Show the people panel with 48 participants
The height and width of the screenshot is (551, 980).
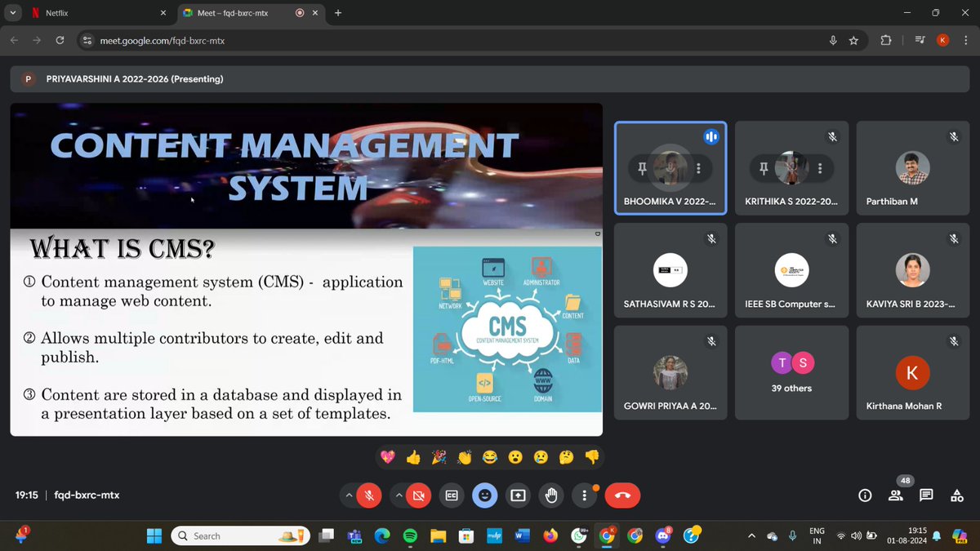896,495
